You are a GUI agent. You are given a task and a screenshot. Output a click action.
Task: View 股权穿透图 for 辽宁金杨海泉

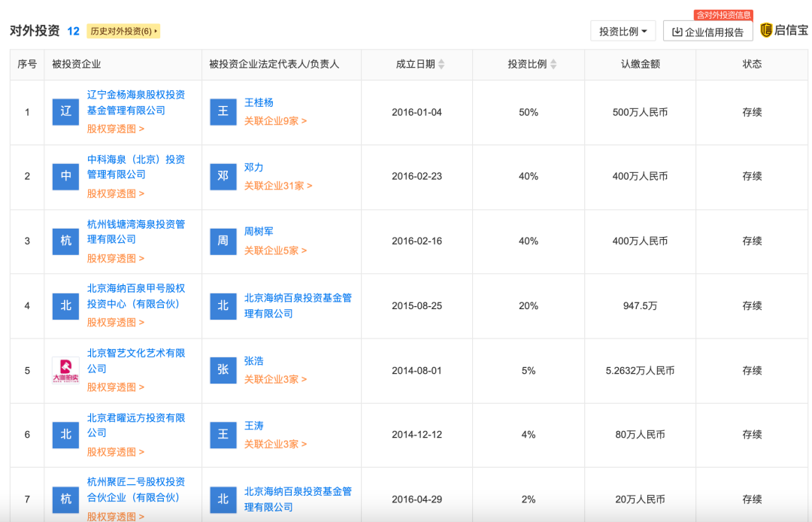116,129
